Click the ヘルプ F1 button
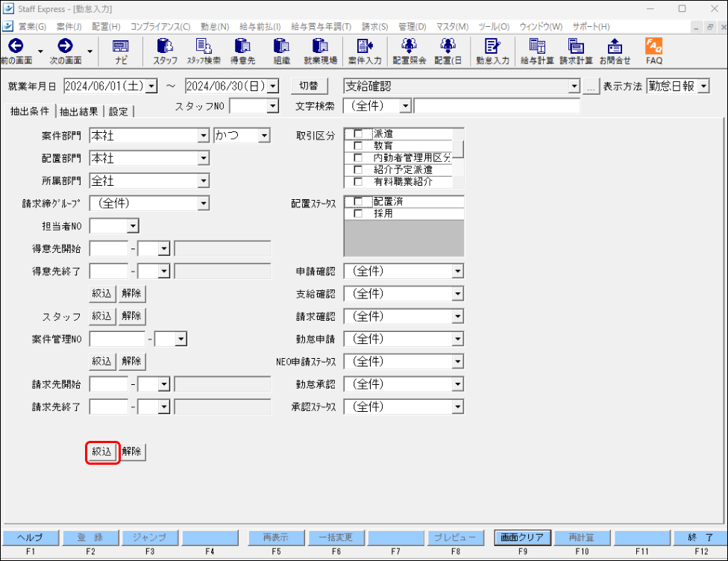This screenshot has height=561, width=728. coord(31,538)
